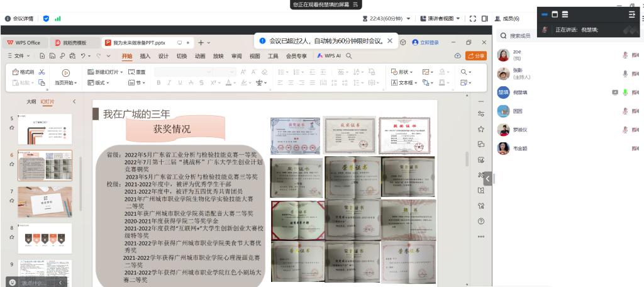The width and height of the screenshot is (644, 287).
Task: Select slide 7 thumbnail
Action: 45,202
